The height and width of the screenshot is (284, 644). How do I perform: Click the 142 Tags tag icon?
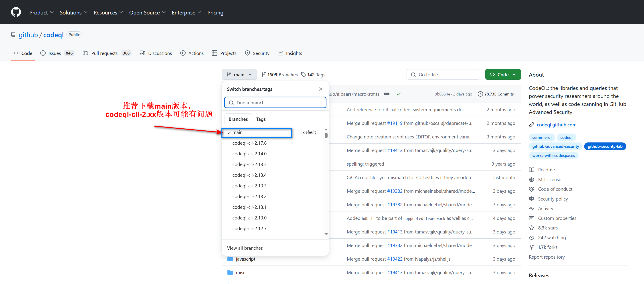tap(304, 75)
